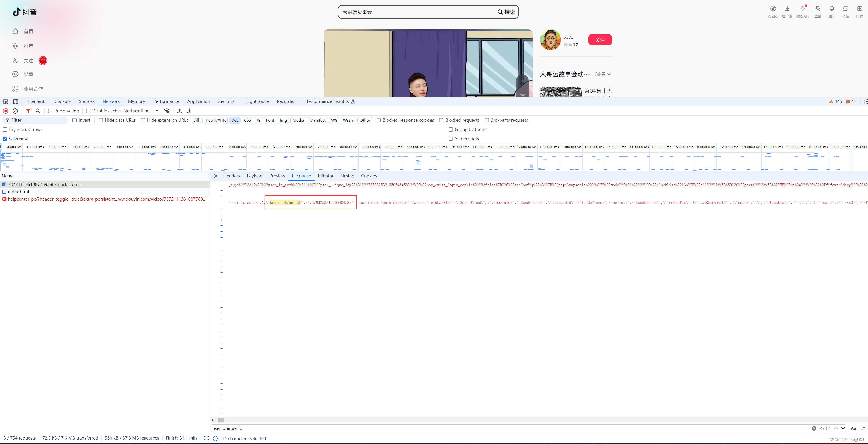This screenshot has width=868, height=444.
Task: Toggle the Disable cache checkbox
Action: [x=88, y=111]
